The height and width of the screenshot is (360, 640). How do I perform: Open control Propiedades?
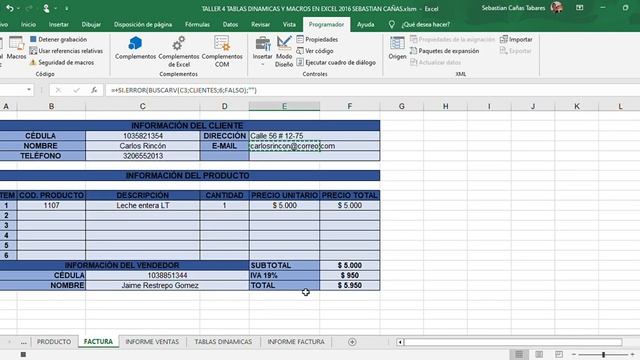click(317, 40)
